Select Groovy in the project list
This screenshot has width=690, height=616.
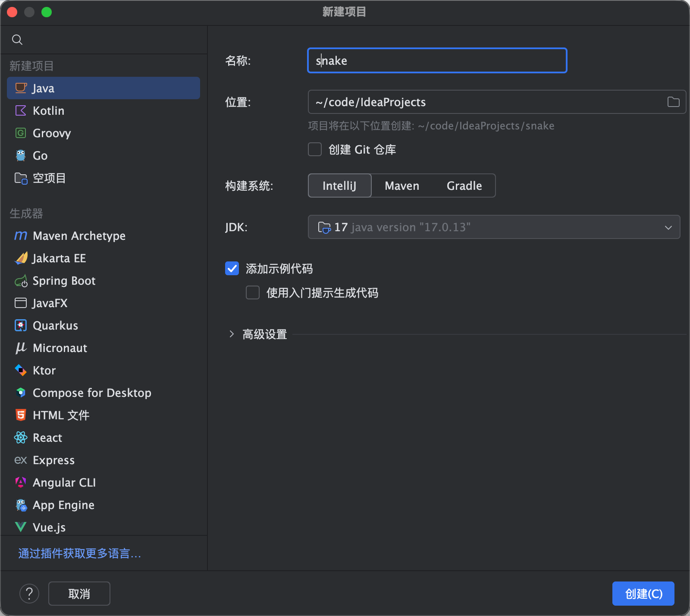click(103, 133)
